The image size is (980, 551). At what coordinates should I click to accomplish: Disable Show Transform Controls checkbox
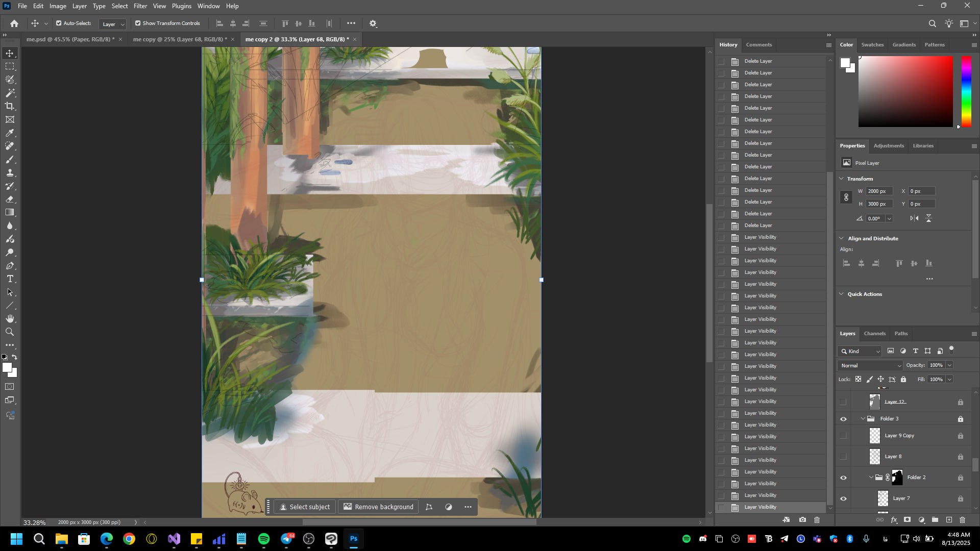[138, 23]
